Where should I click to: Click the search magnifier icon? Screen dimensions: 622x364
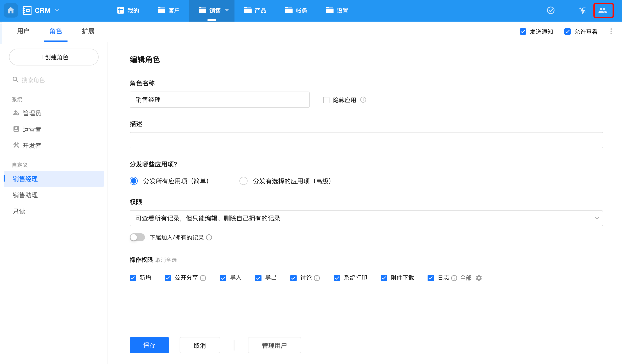click(x=15, y=80)
